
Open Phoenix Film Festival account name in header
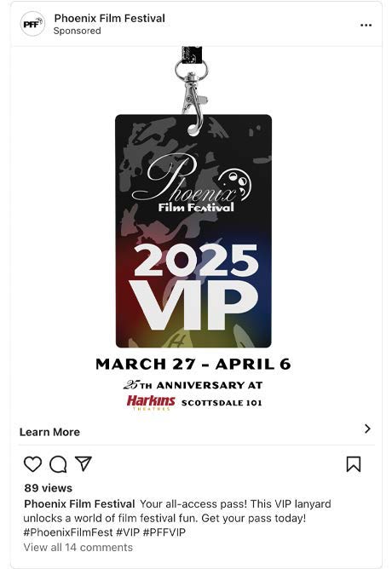point(110,18)
